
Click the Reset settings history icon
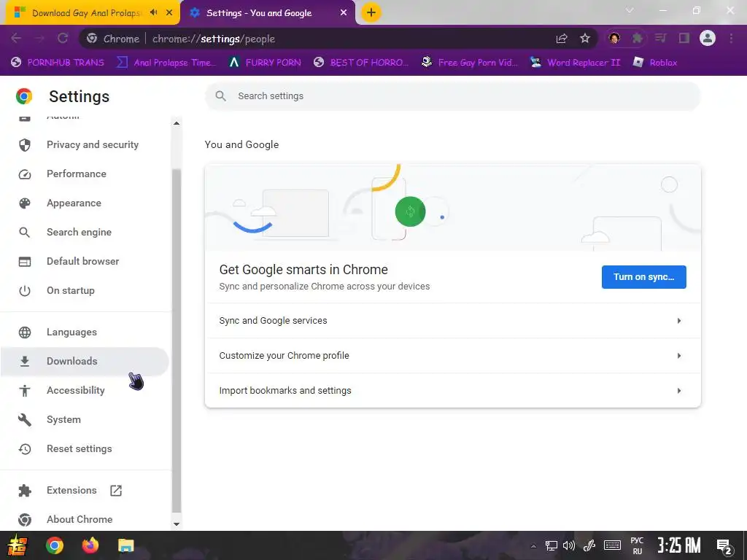click(x=25, y=449)
